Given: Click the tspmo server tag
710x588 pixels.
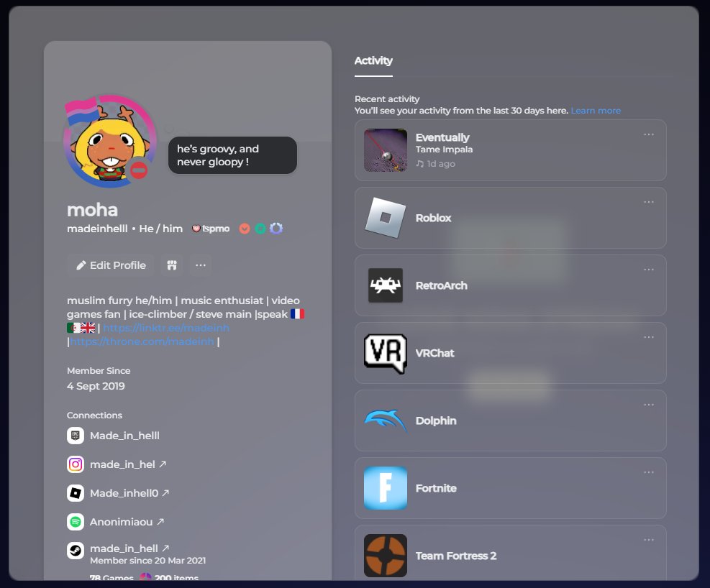Looking at the screenshot, I should coord(211,229).
